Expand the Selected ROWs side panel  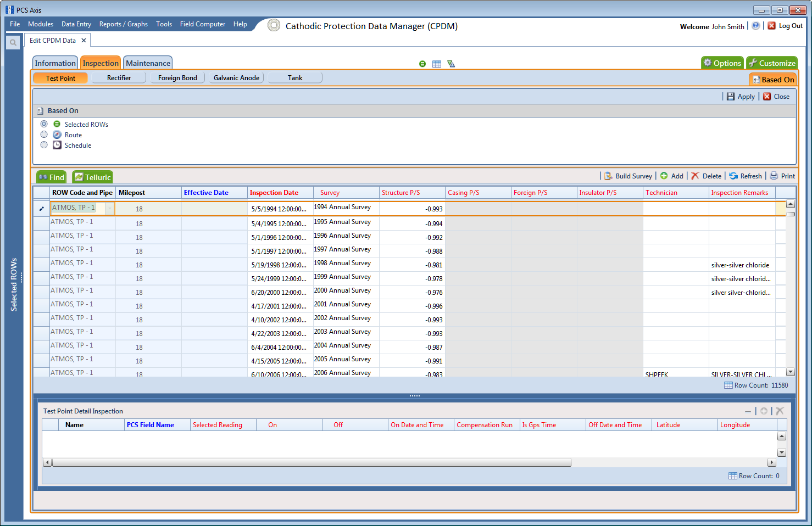pos(14,284)
